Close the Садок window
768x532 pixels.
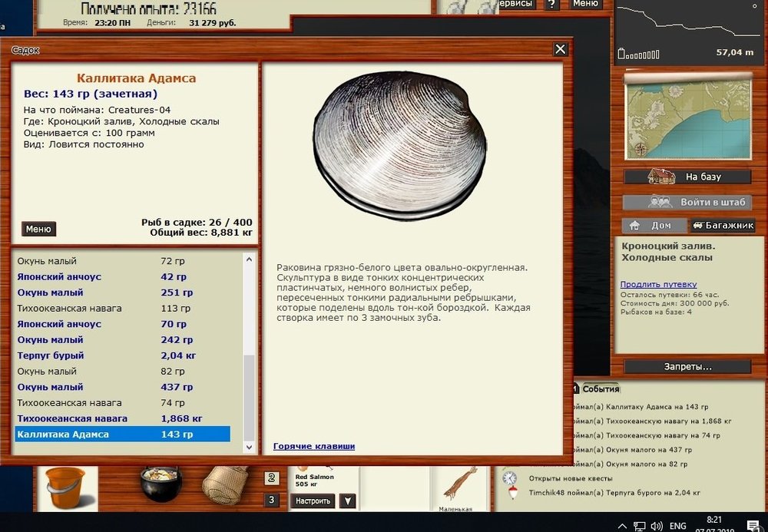pyautogui.click(x=561, y=49)
